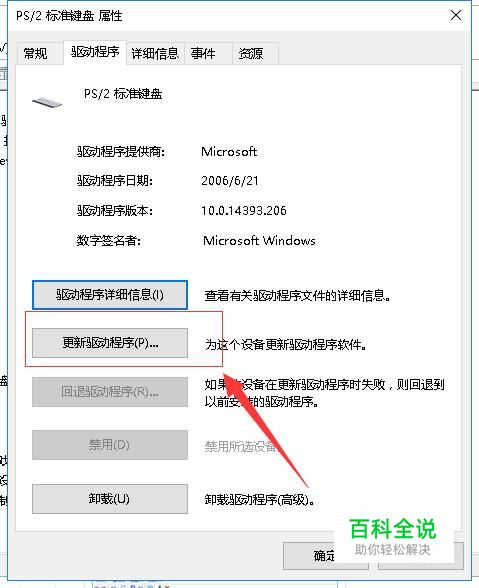The image size is (479, 588).
Task: Click the Microsoft Windows signer value
Action: point(259,240)
